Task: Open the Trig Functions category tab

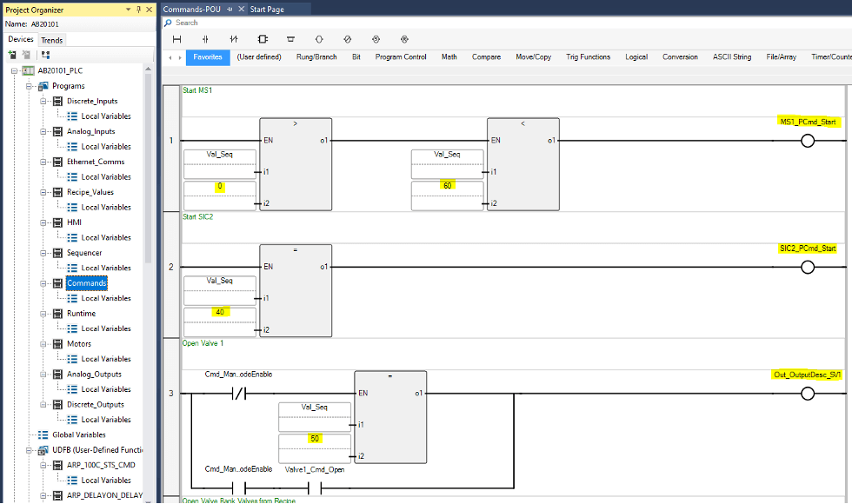Action: (x=588, y=57)
